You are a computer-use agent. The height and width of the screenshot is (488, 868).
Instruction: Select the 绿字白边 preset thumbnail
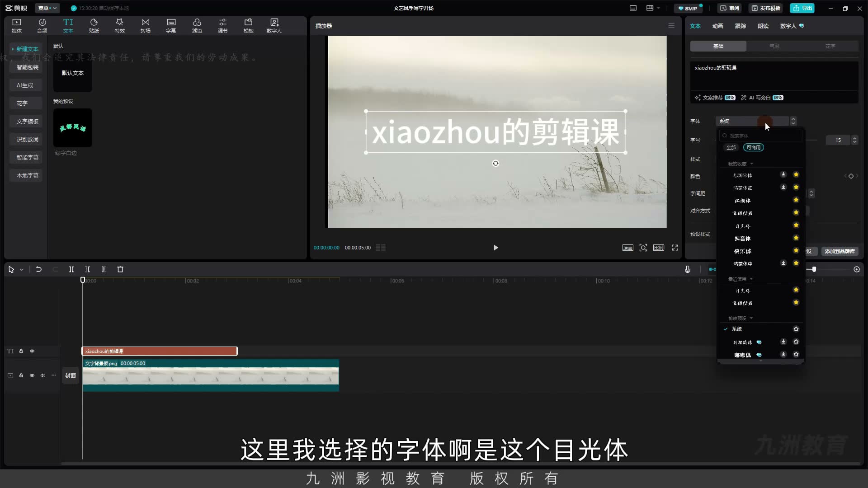click(72, 128)
